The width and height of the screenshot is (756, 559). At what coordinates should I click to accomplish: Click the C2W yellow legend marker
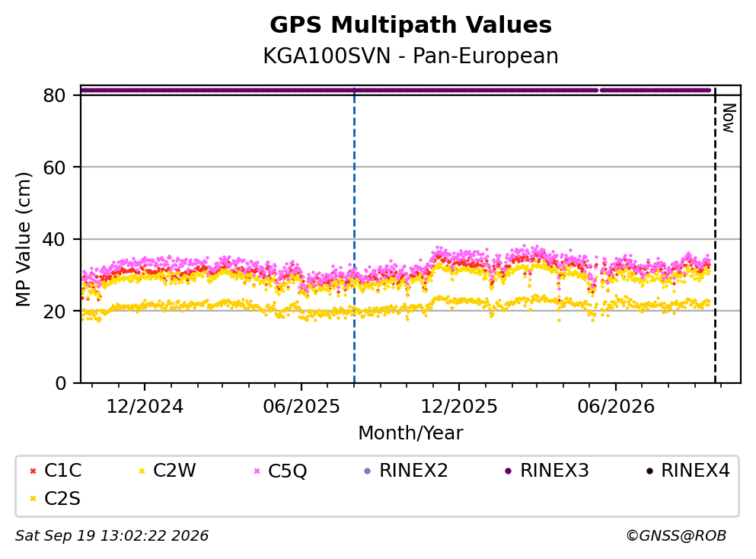pyautogui.click(x=142, y=471)
